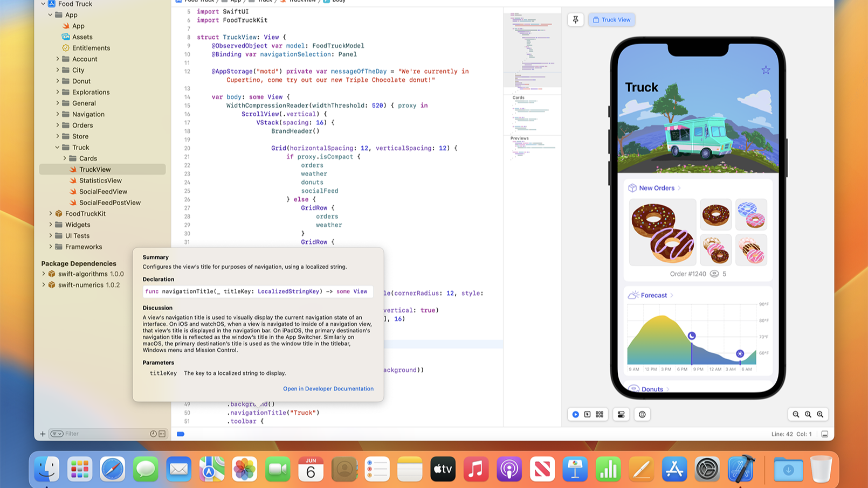Click inside the Filter field

(x=86, y=434)
